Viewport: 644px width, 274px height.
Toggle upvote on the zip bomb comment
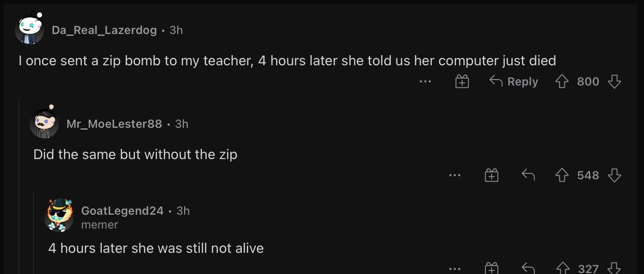[561, 81]
